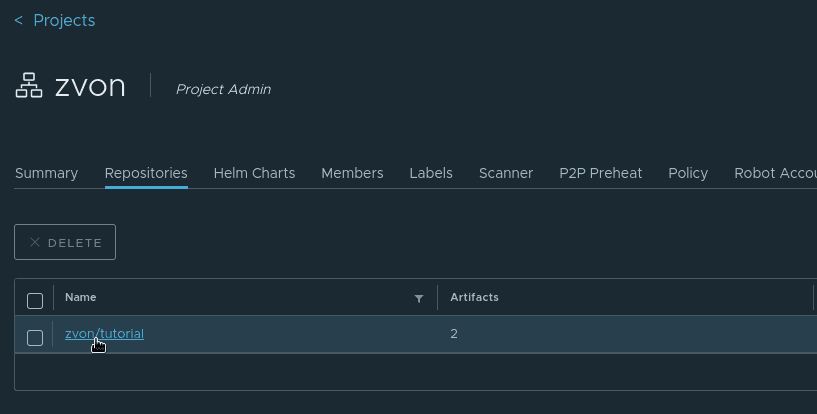Sort by the Name column header
The width and height of the screenshot is (817, 414).
[81, 297]
